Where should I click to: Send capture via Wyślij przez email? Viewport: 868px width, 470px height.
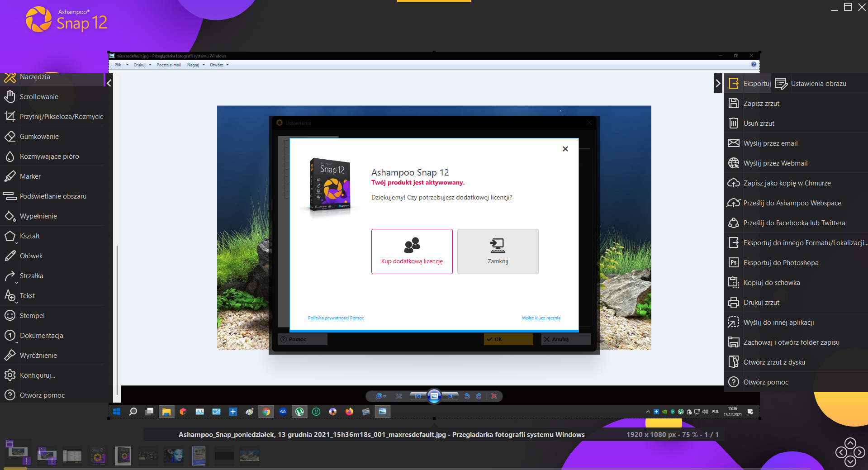tap(796, 143)
